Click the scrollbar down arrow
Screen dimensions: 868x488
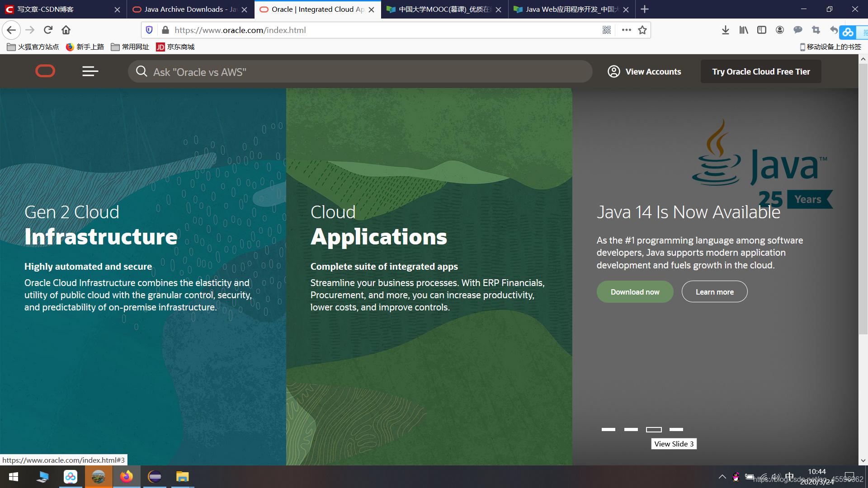863,460
